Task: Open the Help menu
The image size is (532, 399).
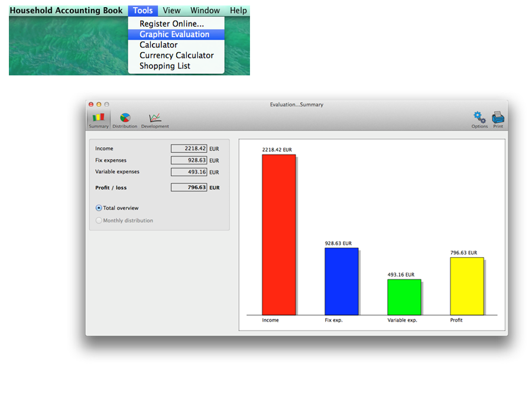Action: click(238, 11)
